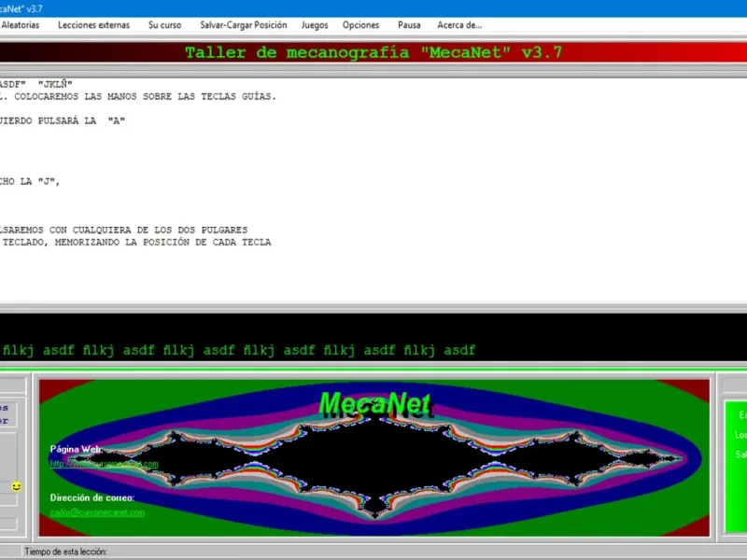Open the Opciones menu
This screenshot has height=560, width=747.
pos(360,25)
